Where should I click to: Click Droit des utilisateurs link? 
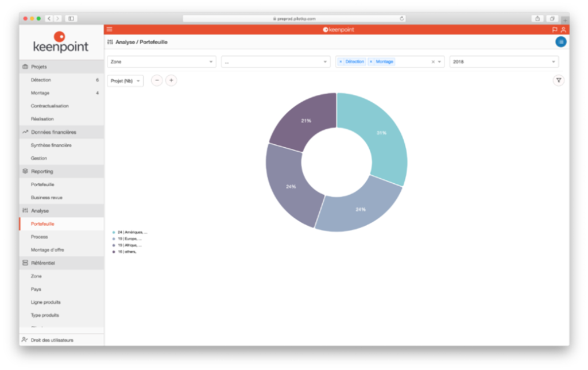[x=52, y=340]
